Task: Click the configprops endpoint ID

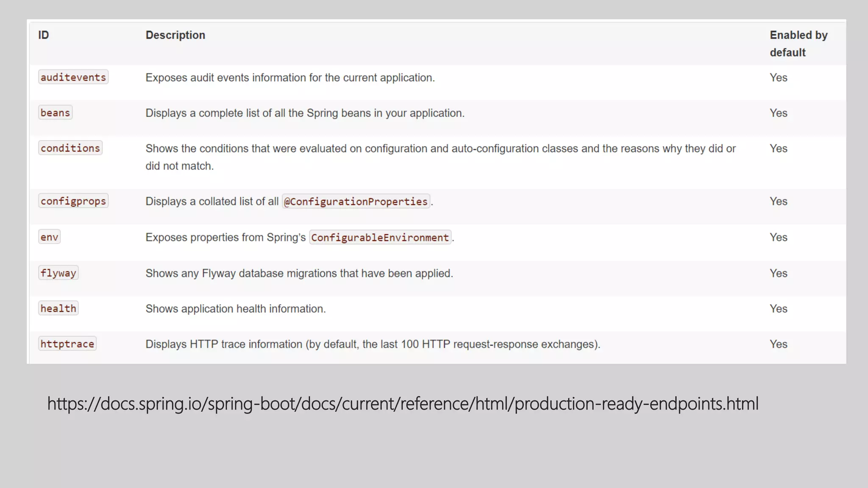Action: [x=73, y=201]
